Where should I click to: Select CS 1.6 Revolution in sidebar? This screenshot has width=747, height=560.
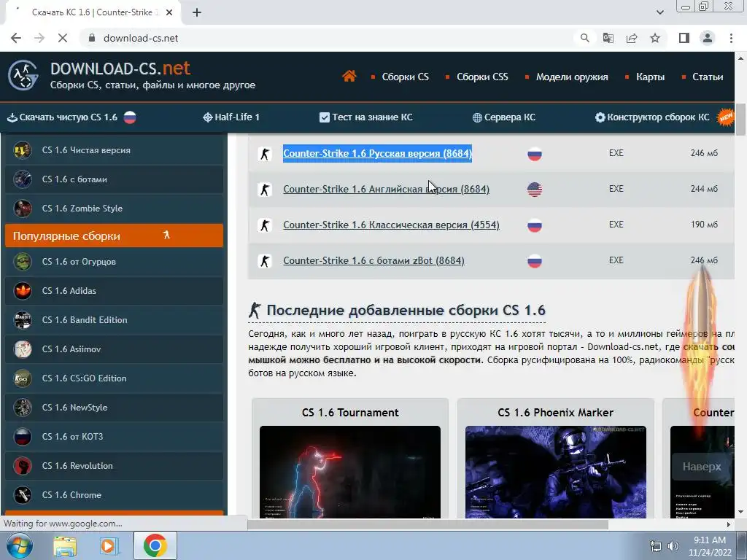click(x=114, y=466)
